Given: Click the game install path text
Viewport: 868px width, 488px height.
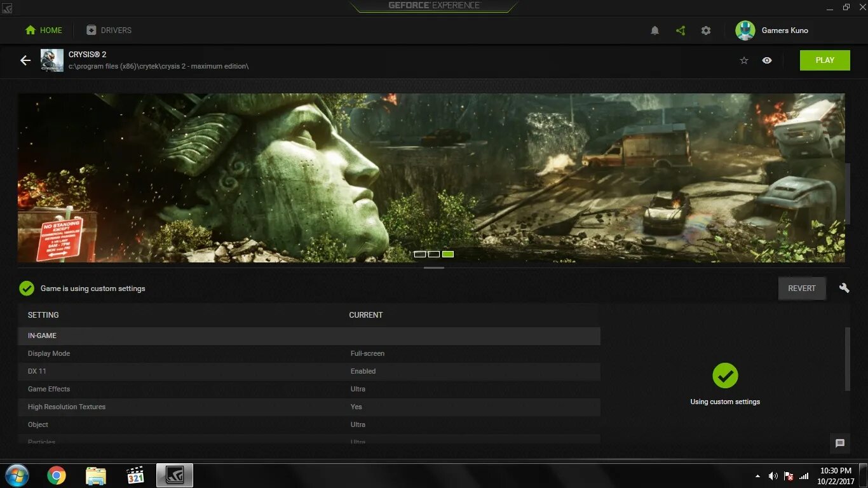Looking at the screenshot, I should coord(158,66).
